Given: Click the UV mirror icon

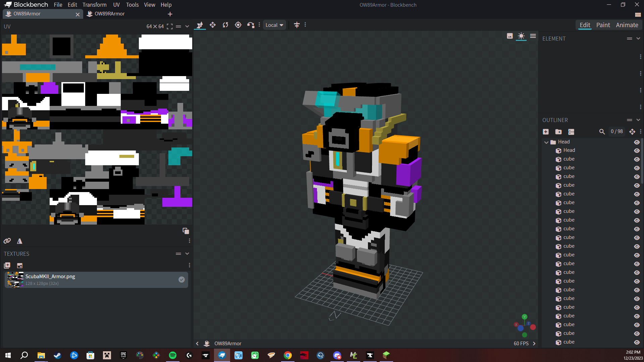Looking at the screenshot, I should [20, 241].
